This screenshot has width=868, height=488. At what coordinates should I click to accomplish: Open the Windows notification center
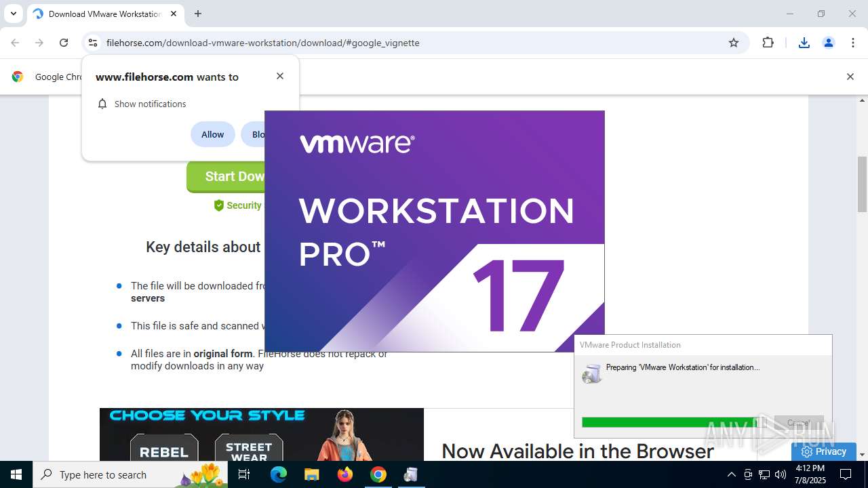(x=846, y=474)
